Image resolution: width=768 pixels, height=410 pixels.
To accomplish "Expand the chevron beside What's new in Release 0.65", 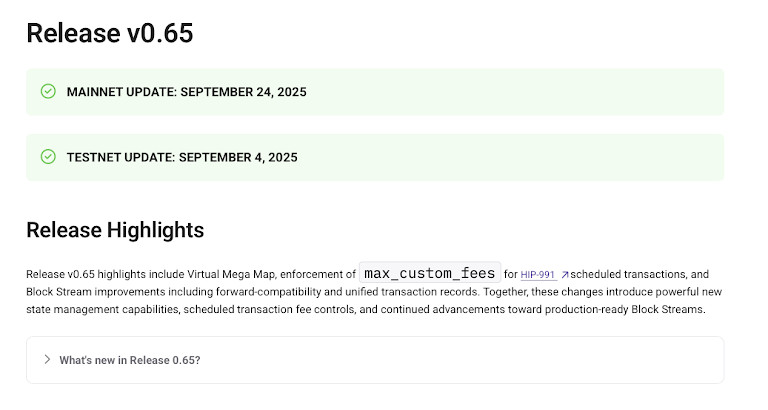I will click(47, 359).
